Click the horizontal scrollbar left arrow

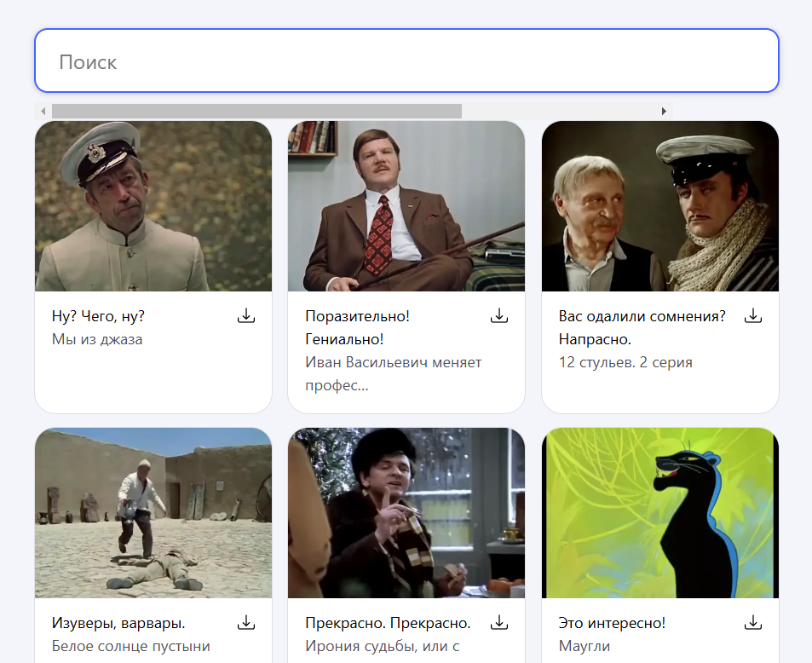(x=43, y=111)
